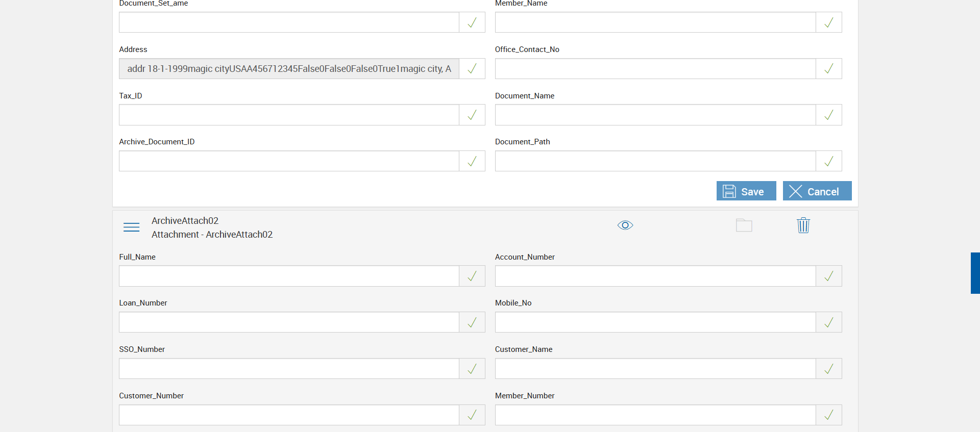Focus the Customer_Name text box
The height and width of the screenshot is (432, 980).
(655, 369)
